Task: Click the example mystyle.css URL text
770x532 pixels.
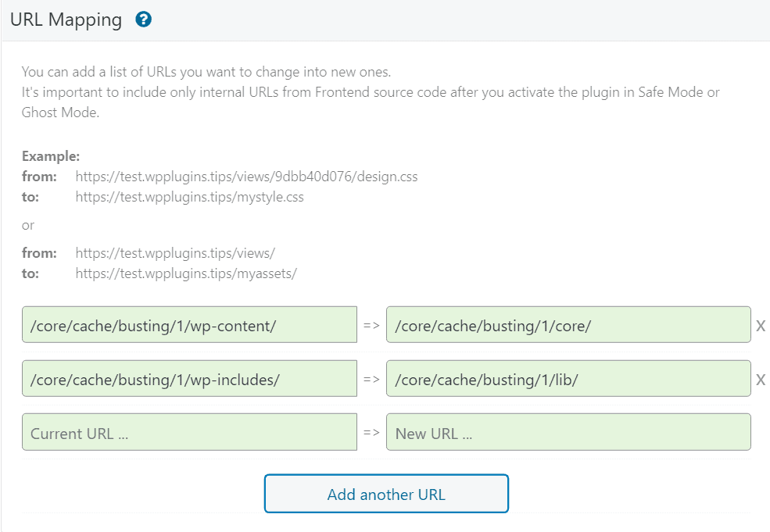Action: tap(189, 197)
